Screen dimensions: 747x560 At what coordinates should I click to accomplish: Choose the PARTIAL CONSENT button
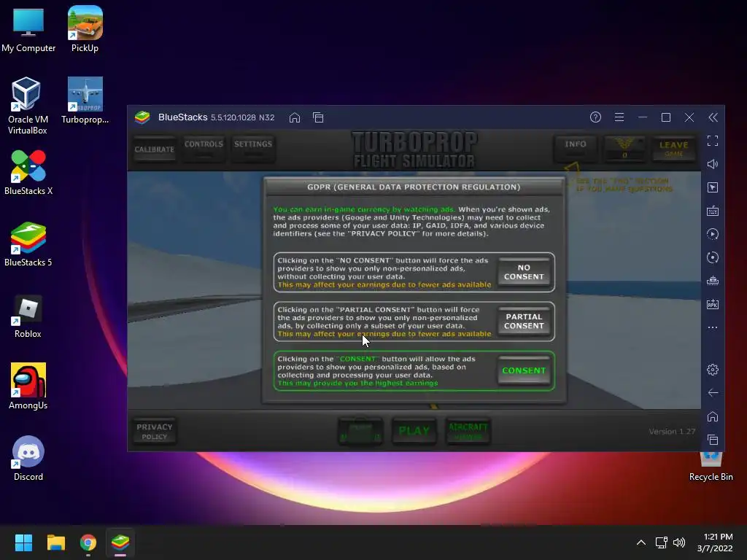pos(524,322)
